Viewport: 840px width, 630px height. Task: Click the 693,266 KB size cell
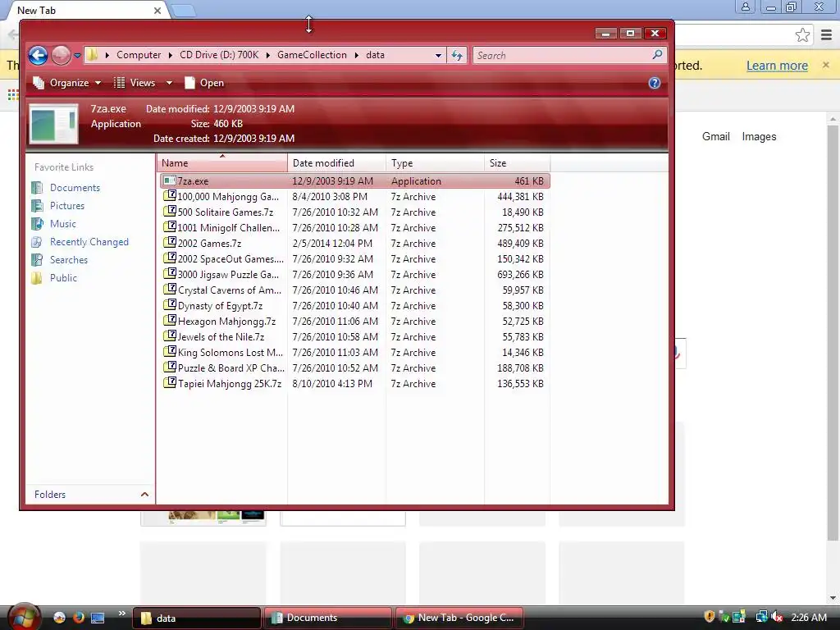click(x=520, y=274)
